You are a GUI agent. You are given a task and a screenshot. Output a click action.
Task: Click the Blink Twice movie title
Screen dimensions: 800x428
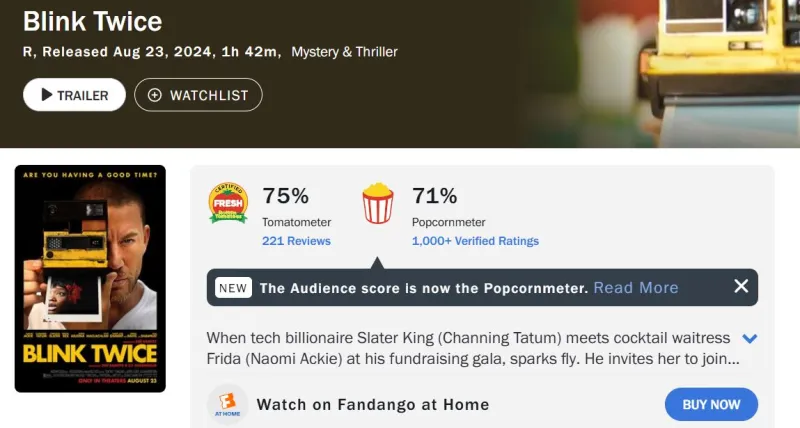(92, 21)
